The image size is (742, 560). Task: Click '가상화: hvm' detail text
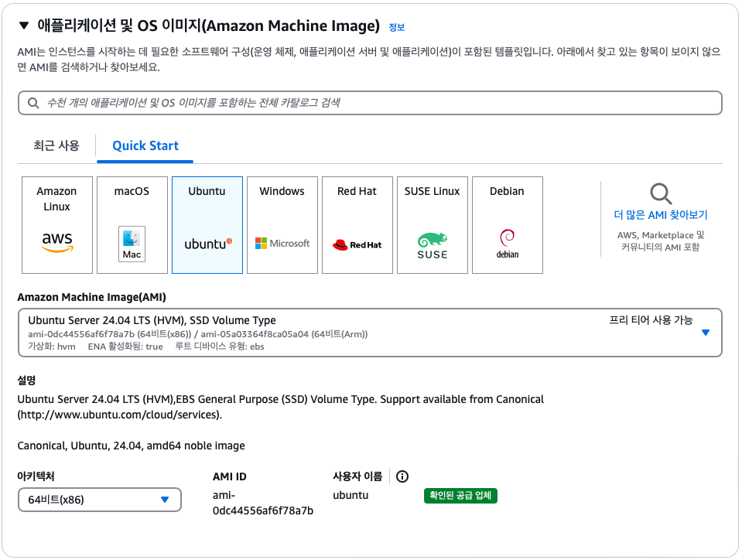coord(52,347)
